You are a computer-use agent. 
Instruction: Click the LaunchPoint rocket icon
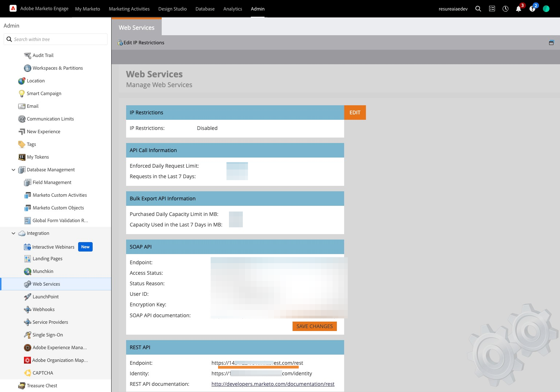28,297
